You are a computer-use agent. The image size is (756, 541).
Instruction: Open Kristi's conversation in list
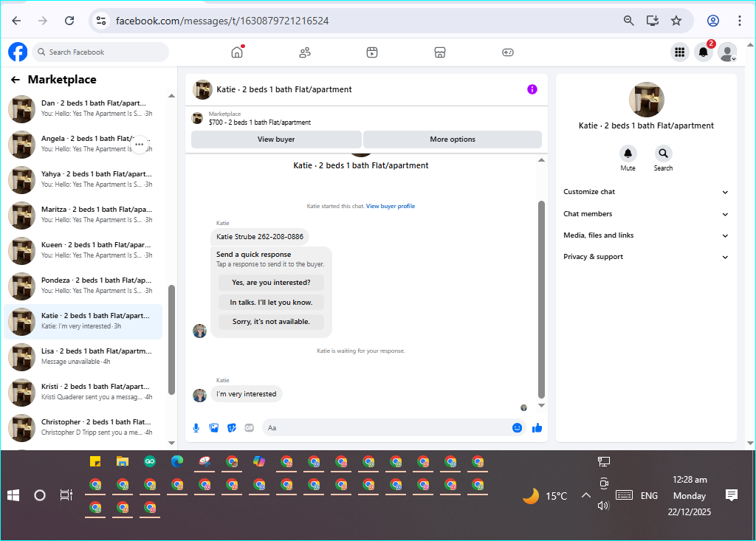click(83, 392)
